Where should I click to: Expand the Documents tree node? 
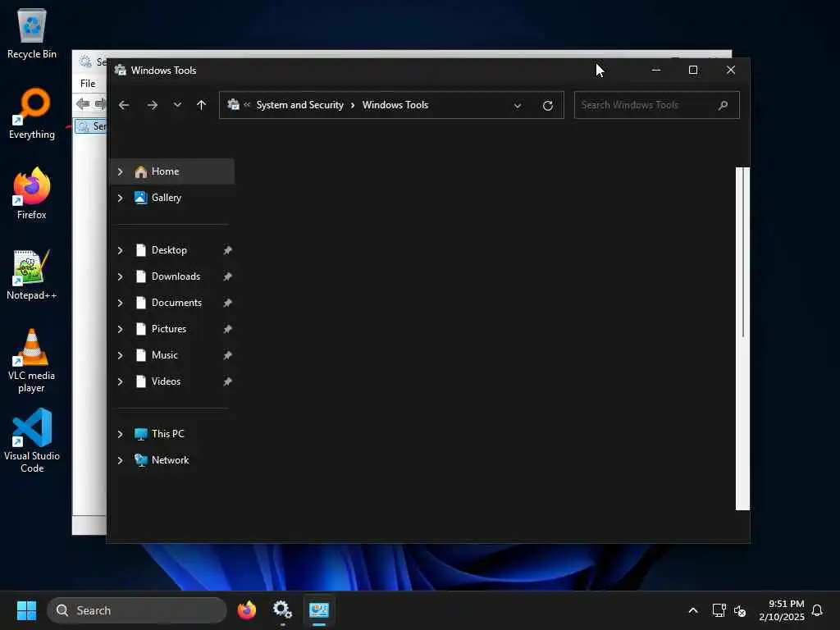tap(120, 303)
